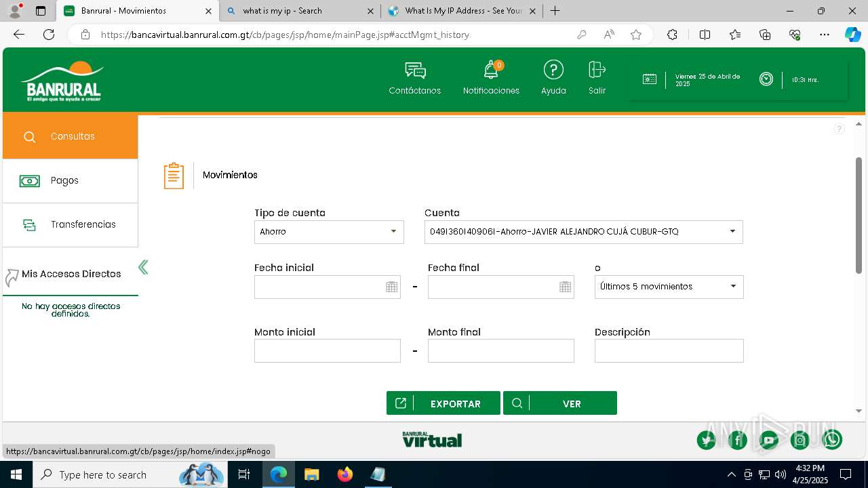868x488 pixels.
Task: Click Mis Accesos Directos heading
Action: 71,274
